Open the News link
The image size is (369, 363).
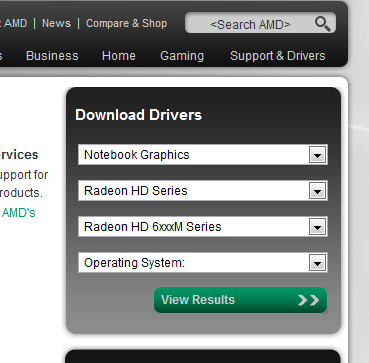coord(56,23)
